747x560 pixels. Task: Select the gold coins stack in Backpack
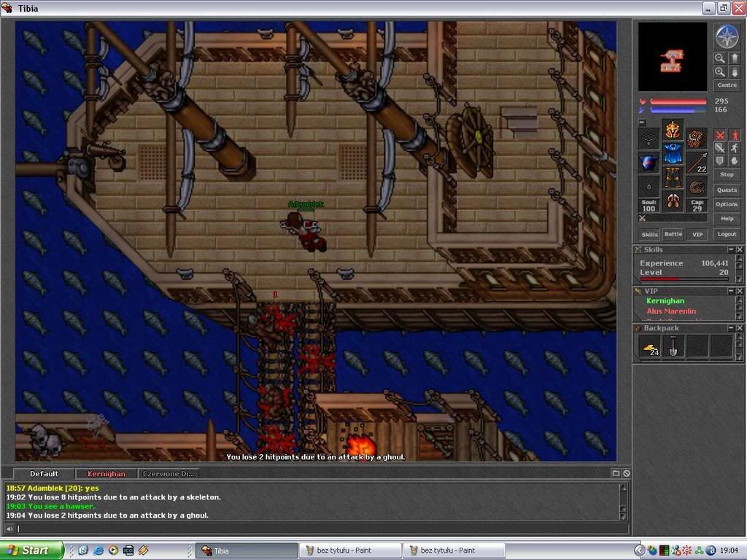[650, 346]
